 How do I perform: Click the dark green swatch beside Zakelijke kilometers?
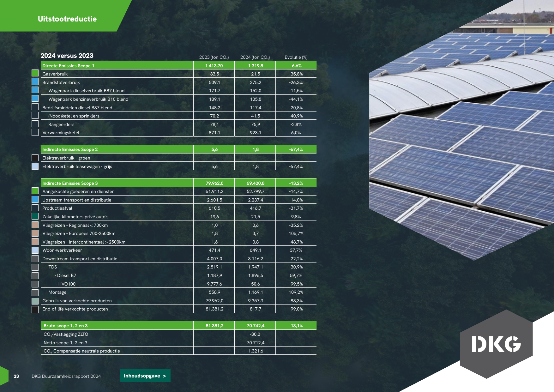(x=35, y=216)
